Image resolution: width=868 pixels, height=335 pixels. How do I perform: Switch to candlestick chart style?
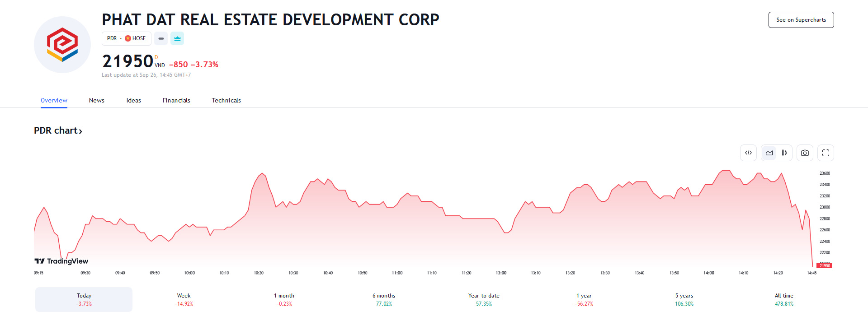coord(784,153)
